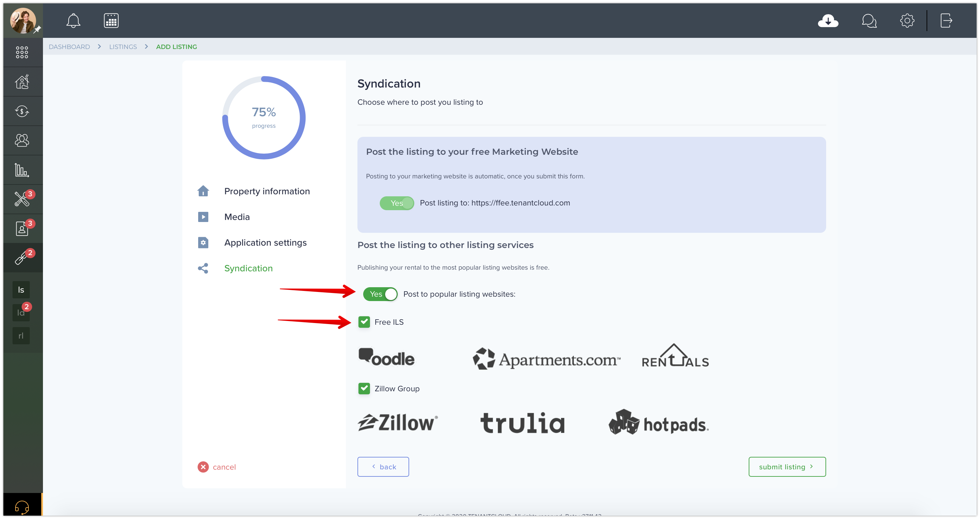Go to the Application settings step
Screen dimensions: 980x519
[x=265, y=243]
